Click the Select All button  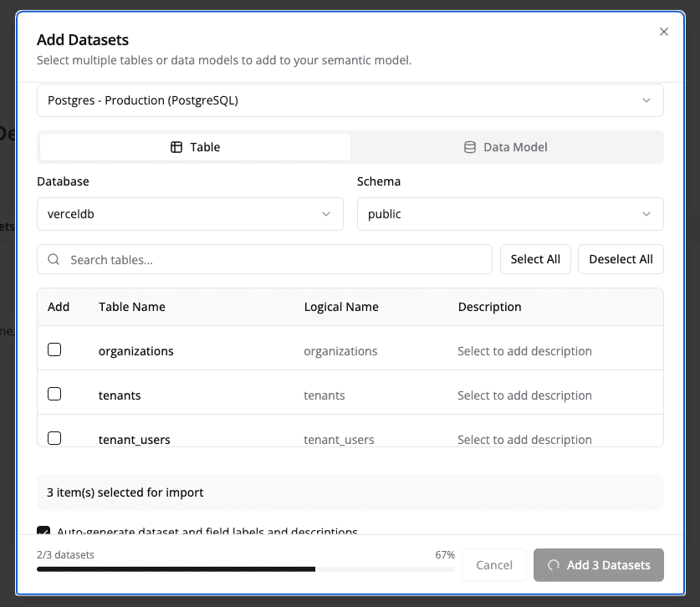pyautogui.click(x=534, y=259)
